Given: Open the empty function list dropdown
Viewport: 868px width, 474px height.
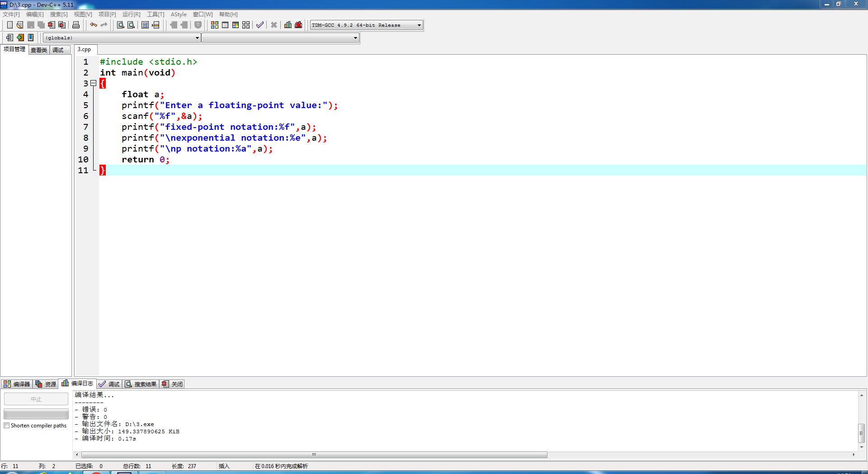Looking at the screenshot, I should tap(280, 38).
